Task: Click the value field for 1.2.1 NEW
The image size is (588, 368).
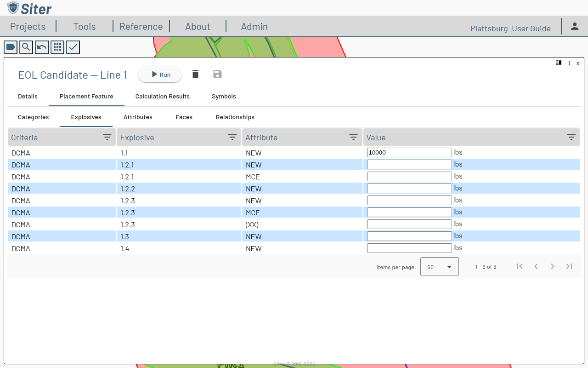Action: click(409, 164)
